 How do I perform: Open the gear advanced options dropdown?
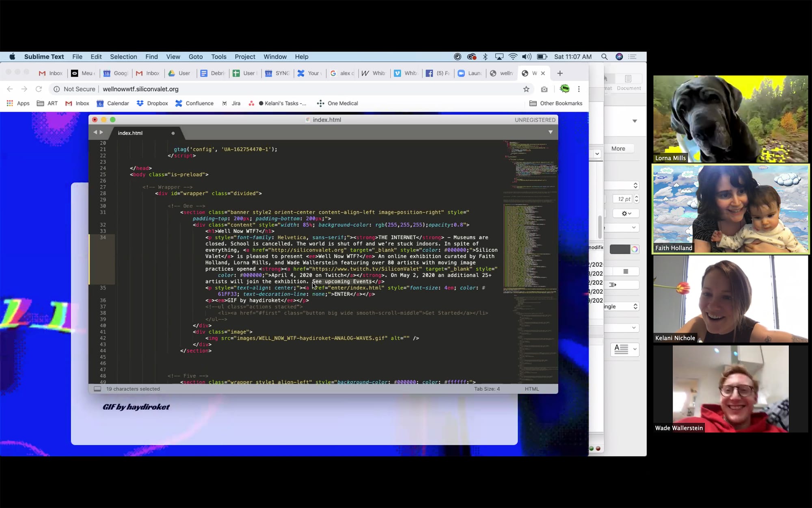(x=626, y=213)
